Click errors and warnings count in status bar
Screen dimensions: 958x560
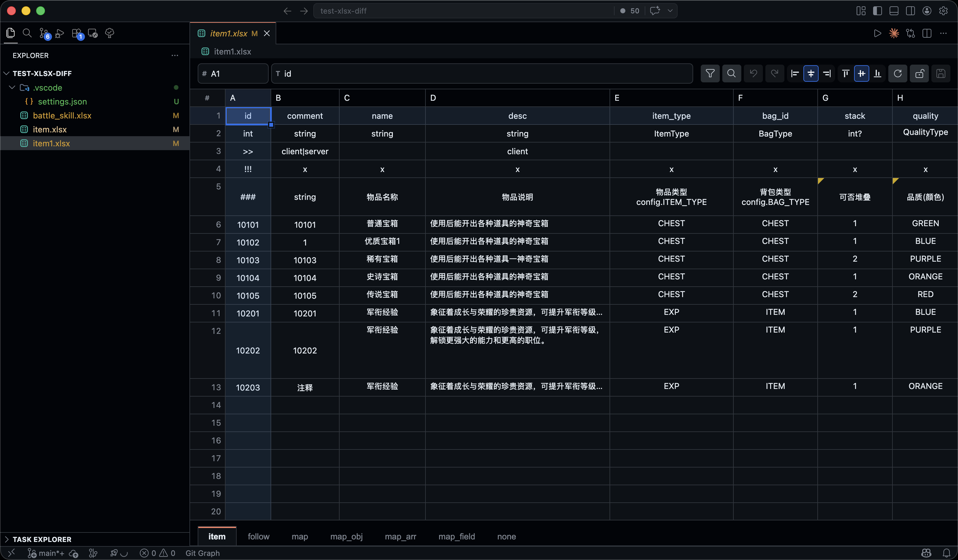[157, 553]
